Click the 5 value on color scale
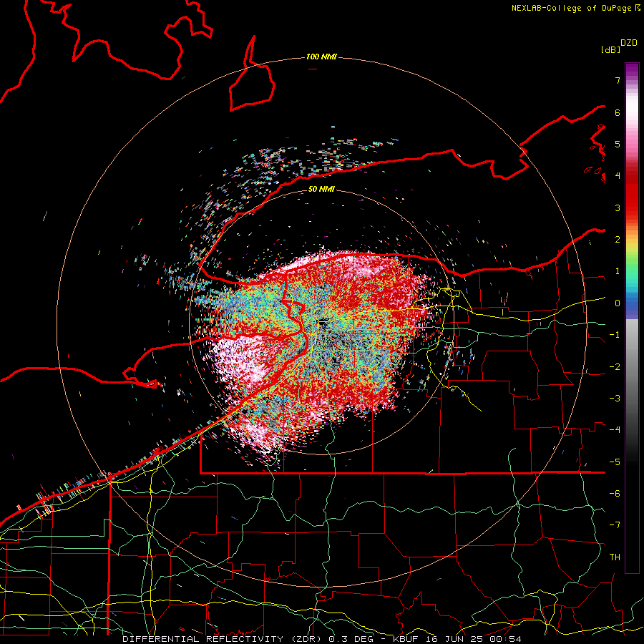This screenshot has width=644, height=644. pos(618,144)
